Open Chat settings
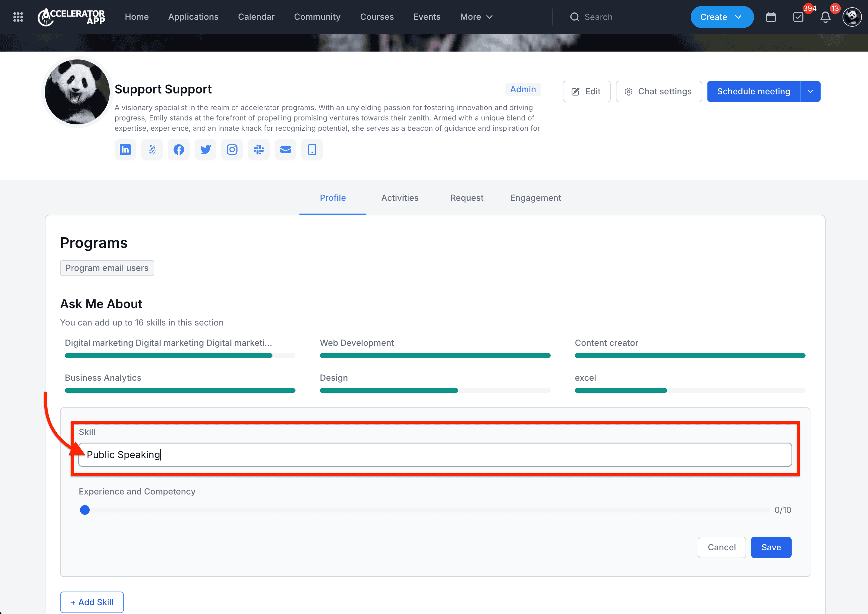The image size is (868, 614). tap(658, 92)
